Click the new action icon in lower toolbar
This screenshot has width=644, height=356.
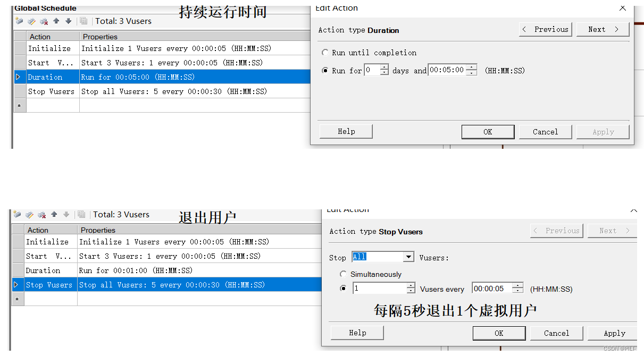pos(18,215)
